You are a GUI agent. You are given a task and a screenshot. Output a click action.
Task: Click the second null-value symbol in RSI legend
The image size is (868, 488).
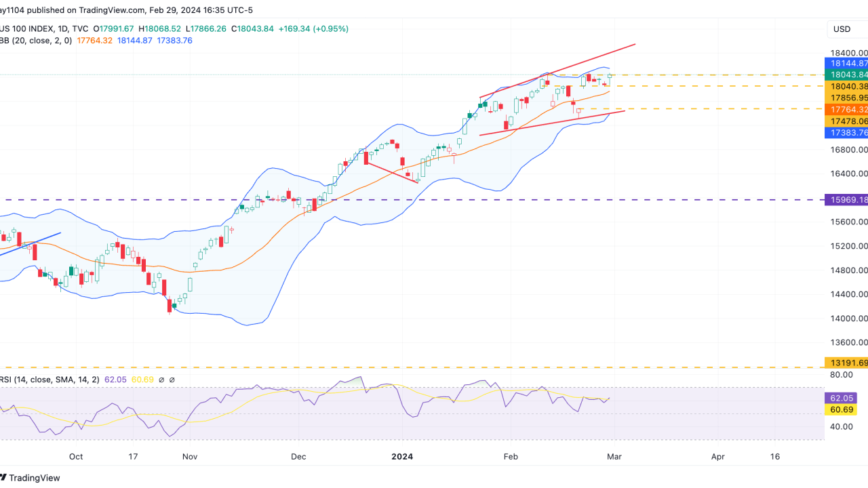pos(172,380)
